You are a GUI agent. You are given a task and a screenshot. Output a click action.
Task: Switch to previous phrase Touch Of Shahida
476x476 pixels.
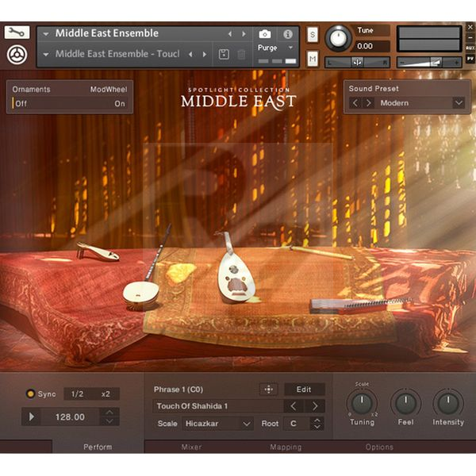coord(293,406)
